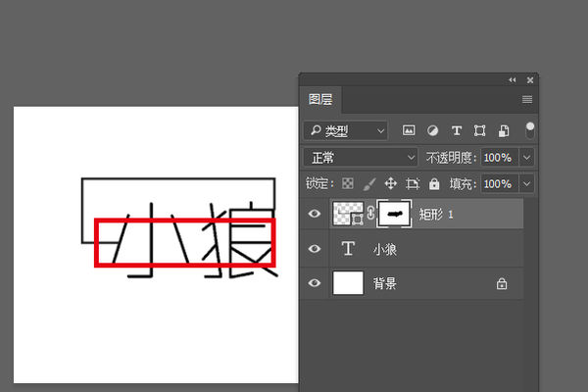Hide the 矩形 1 layer

(315, 214)
